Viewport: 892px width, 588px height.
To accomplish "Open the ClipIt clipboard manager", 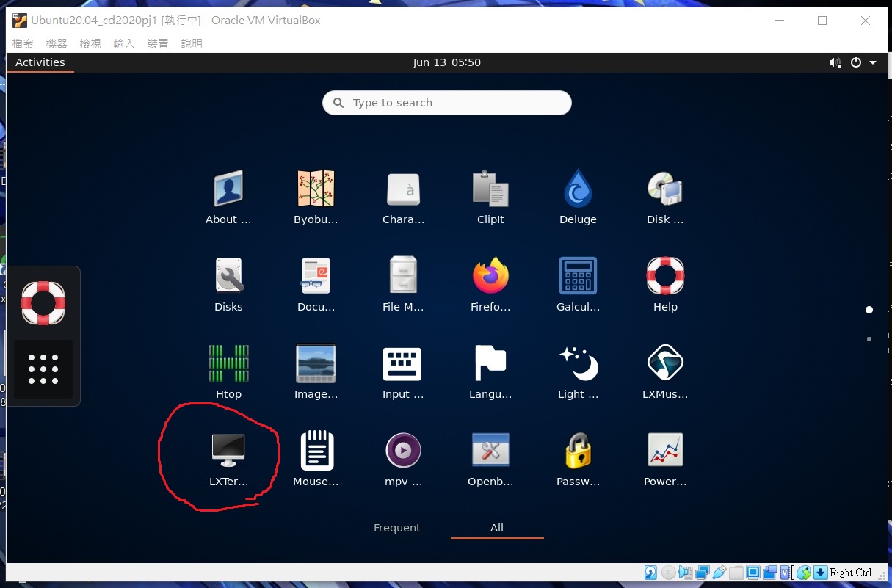I will click(x=490, y=189).
